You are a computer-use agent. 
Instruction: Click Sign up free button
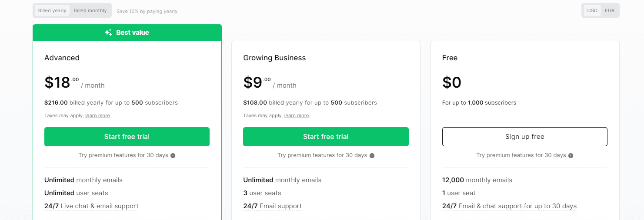[x=525, y=137]
